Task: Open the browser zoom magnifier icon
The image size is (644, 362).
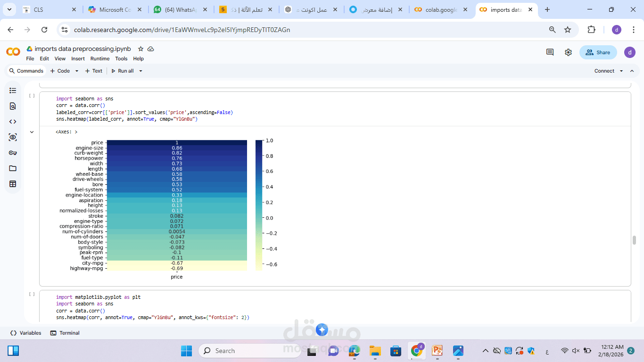Action: click(x=553, y=30)
